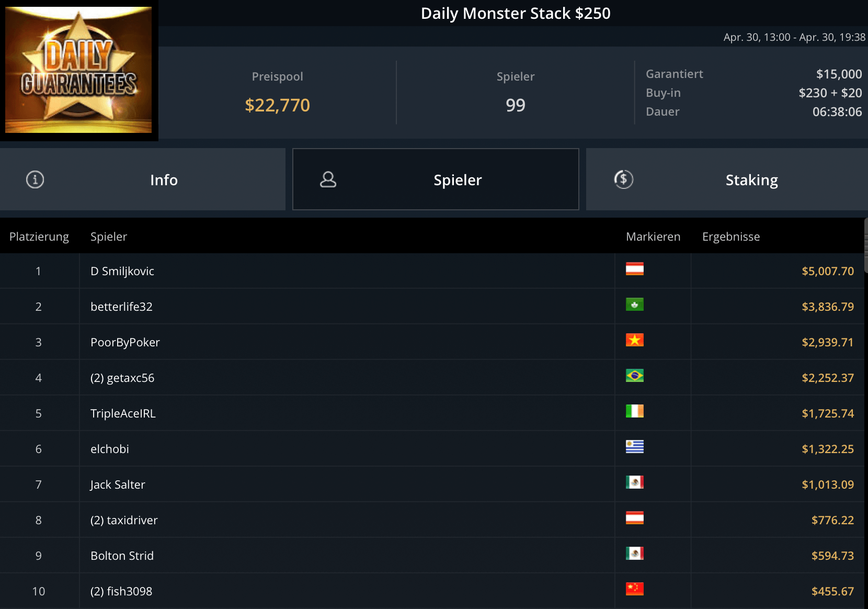868x609 pixels.
Task: Click the Mexico flag beside Jack Salter
Action: tap(634, 482)
